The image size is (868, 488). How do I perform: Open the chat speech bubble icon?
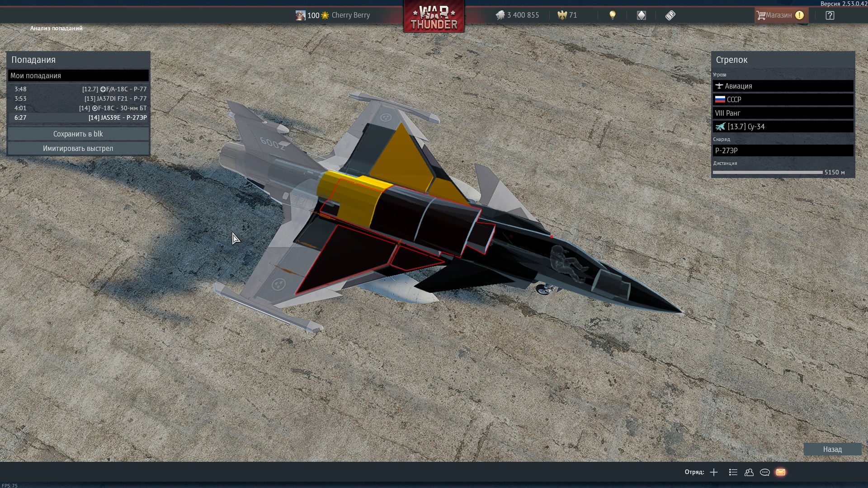[765, 472]
